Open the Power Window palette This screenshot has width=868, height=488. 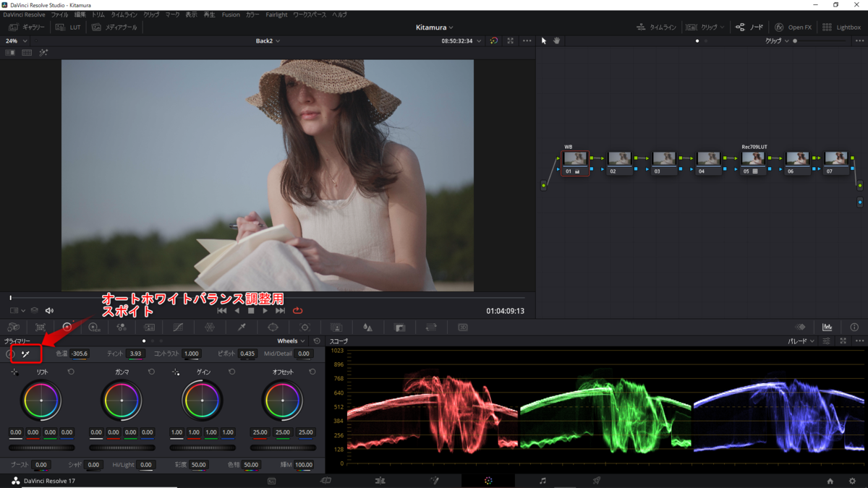[273, 328]
